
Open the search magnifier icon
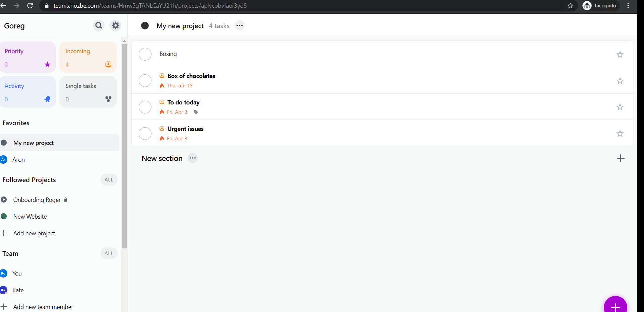coord(99,25)
